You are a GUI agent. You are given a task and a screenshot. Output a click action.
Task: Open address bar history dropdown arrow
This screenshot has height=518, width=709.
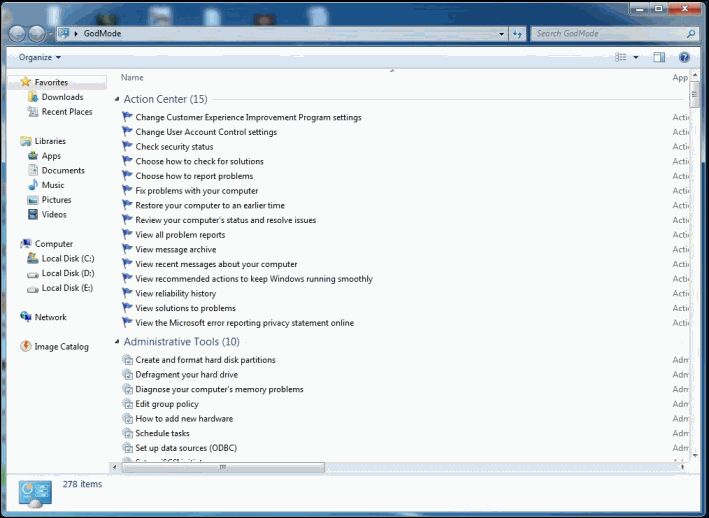[501, 34]
